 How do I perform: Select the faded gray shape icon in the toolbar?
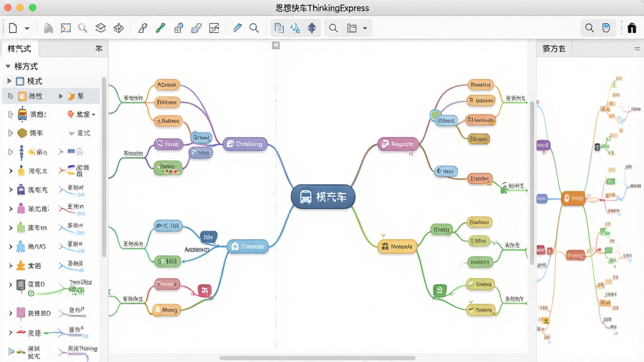(x=48, y=28)
